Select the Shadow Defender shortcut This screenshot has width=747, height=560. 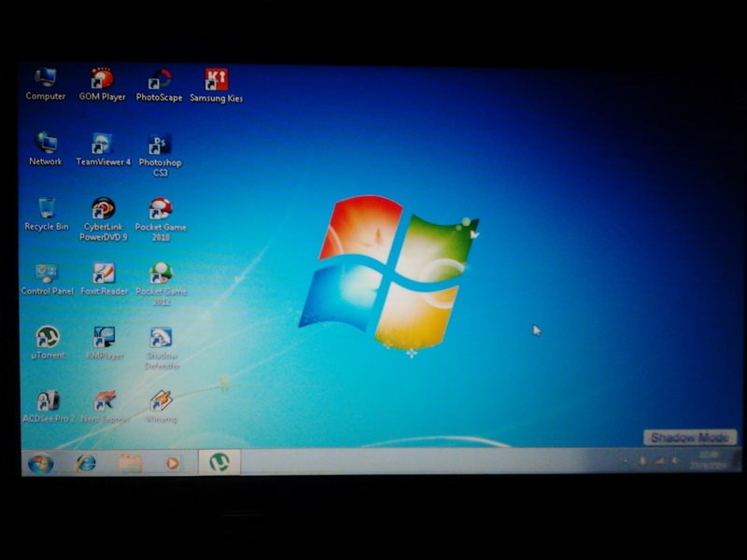point(162,348)
